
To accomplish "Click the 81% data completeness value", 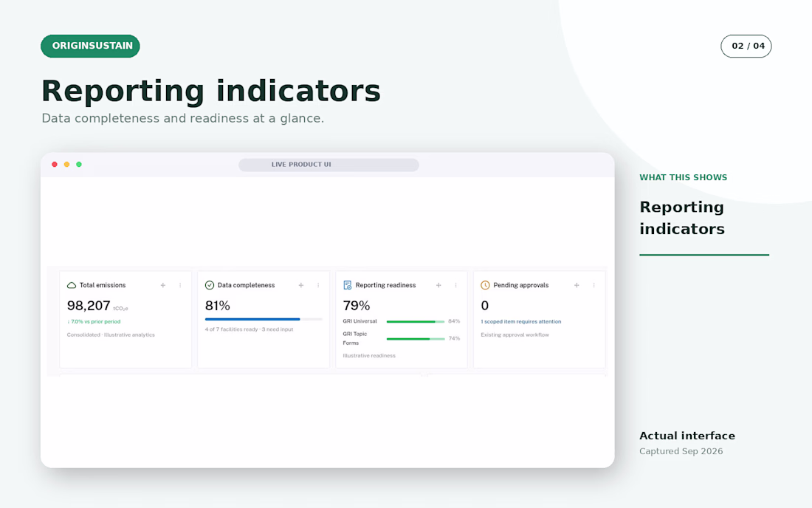I will point(218,306).
